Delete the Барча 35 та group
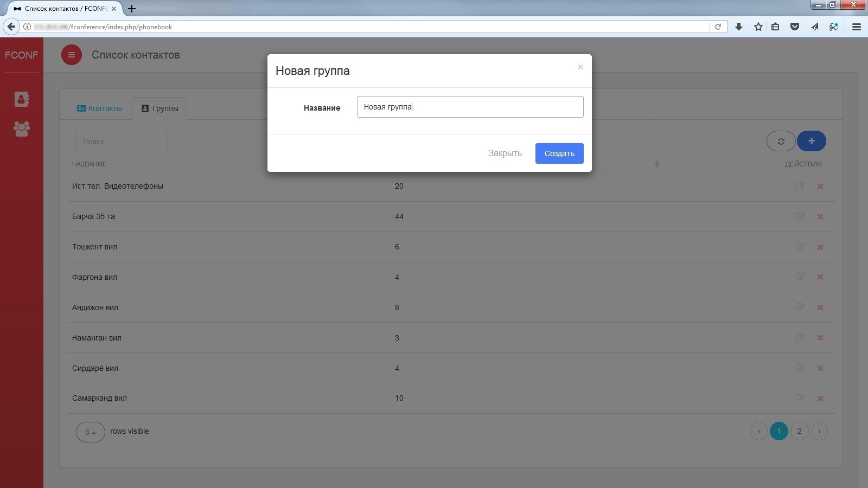 click(820, 217)
